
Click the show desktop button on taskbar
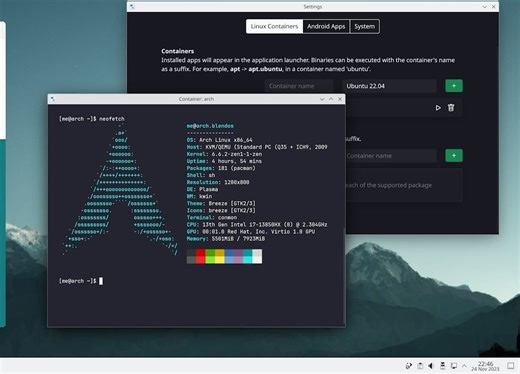click(510, 366)
